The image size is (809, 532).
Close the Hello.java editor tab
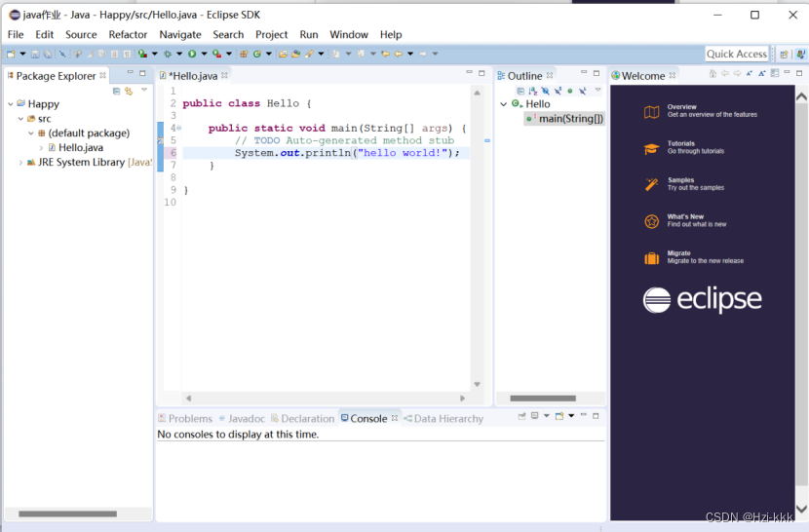(224, 75)
